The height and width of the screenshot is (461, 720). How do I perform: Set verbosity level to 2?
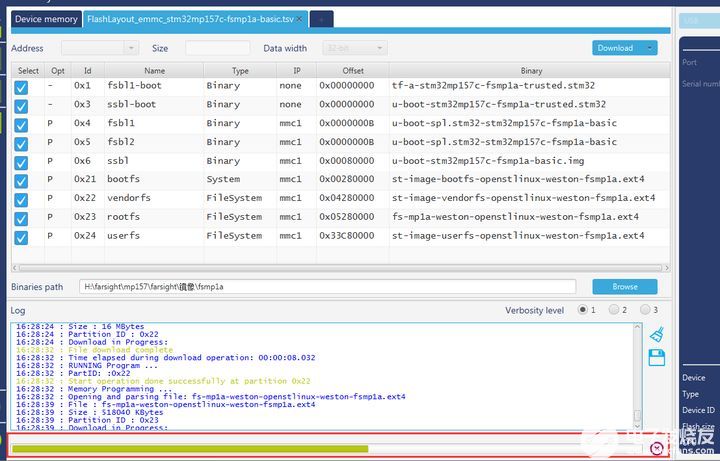click(614, 310)
